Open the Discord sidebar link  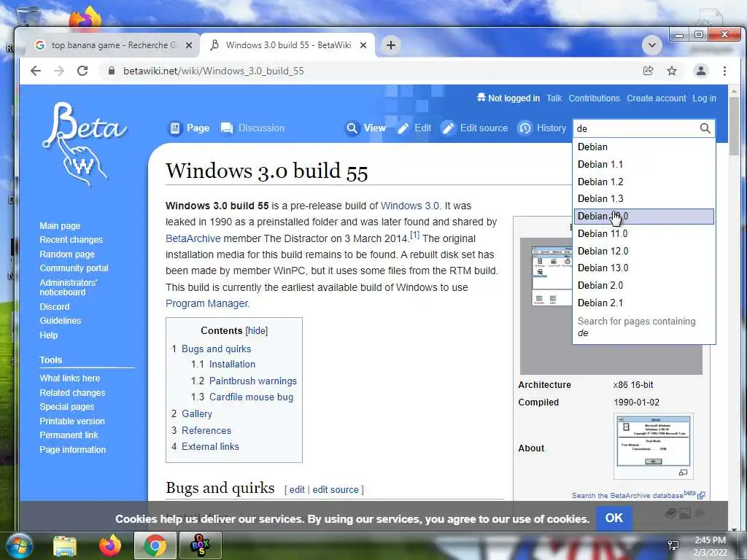coord(54,307)
